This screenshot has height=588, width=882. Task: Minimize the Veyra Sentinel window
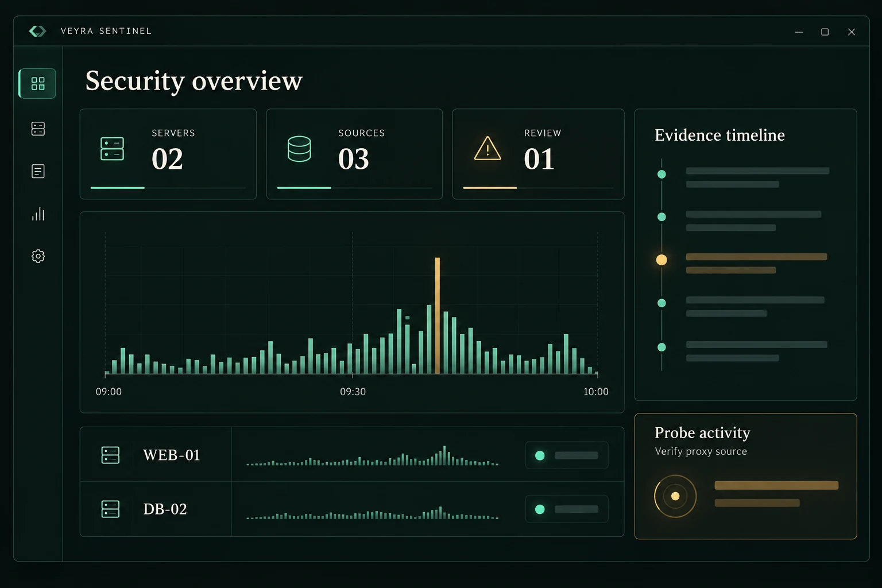[799, 32]
